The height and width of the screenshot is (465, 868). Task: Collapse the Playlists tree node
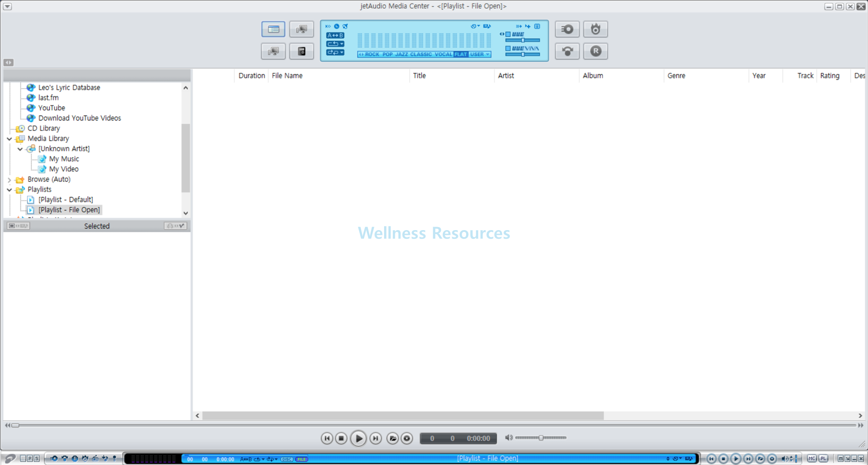(9, 190)
